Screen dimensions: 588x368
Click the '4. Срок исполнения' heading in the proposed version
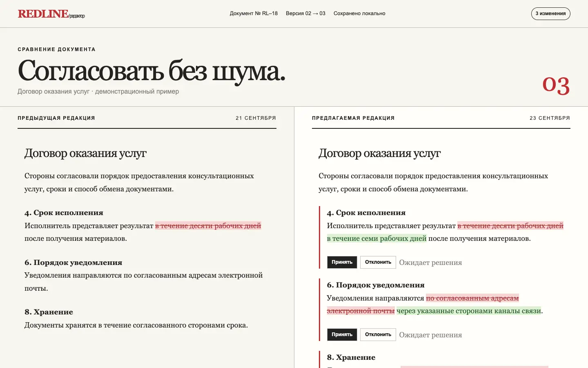pos(366,213)
